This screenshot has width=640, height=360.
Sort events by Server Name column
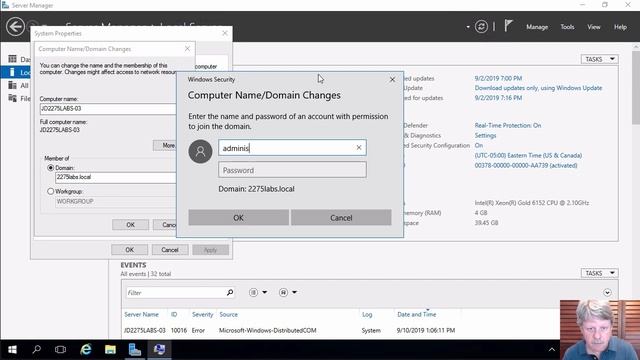coord(141,314)
